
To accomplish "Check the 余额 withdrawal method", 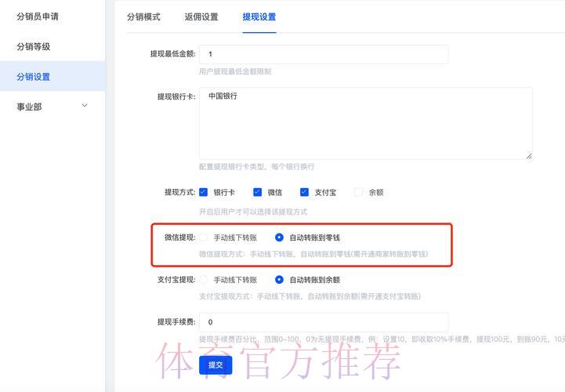I will [358, 192].
